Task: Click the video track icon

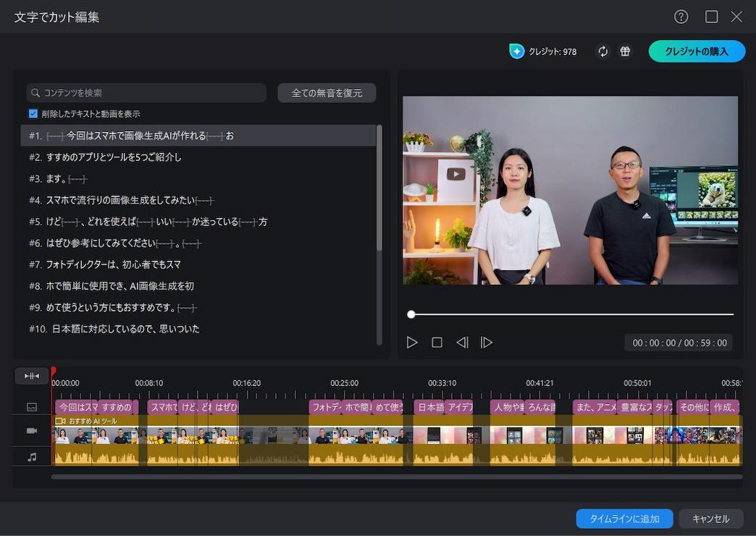Action: coord(32,430)
